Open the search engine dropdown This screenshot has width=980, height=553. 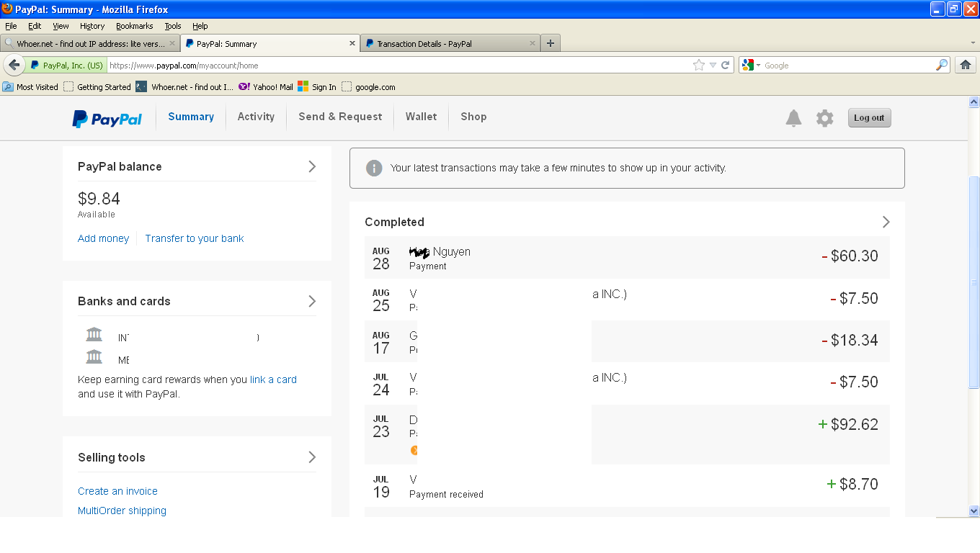[x=751, y=65]
